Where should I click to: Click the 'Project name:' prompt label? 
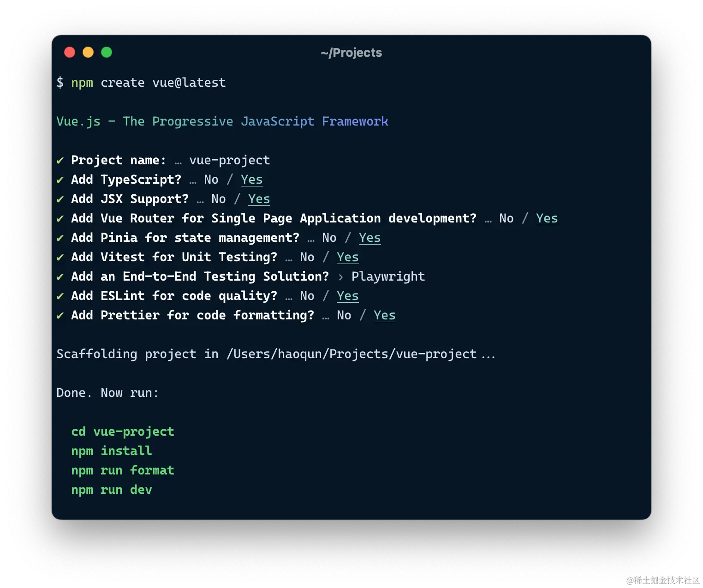(119, 160)
